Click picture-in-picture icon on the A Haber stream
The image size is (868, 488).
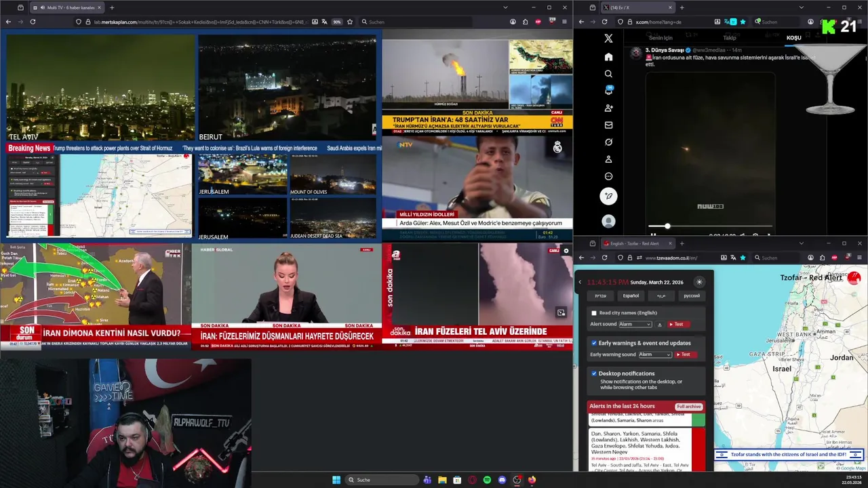pos(561,312)
